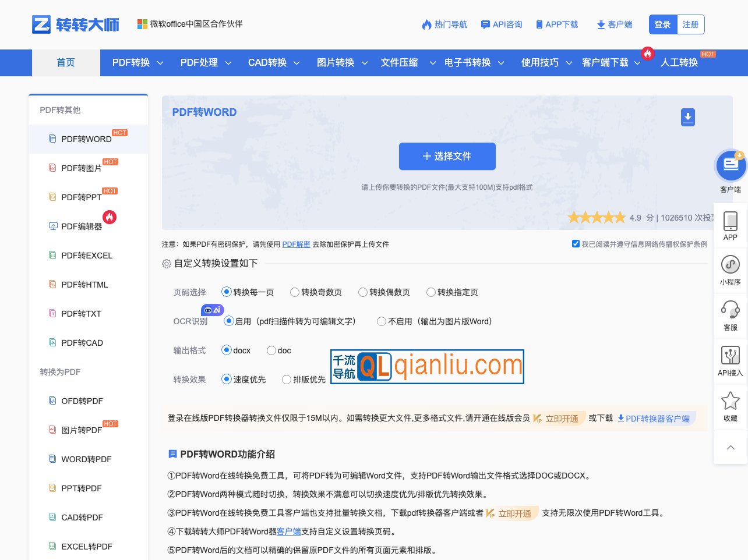The image size is (748, 560).
Task: Contact 客服 via the headset icon
Action: pyautogui.click(x=731, y=316)
